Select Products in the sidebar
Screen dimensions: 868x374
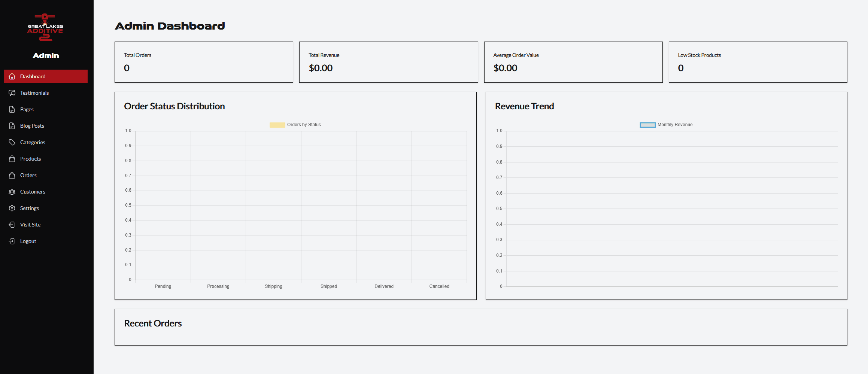point(46,159)
